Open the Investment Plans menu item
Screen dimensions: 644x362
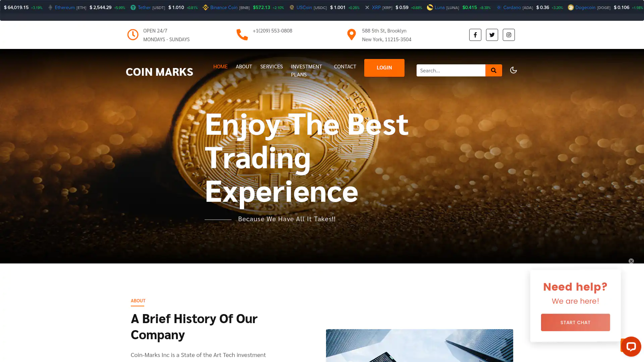click(307, 70)
